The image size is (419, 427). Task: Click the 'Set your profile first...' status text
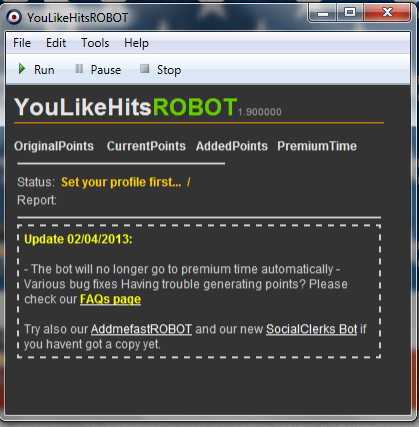tap(121, 182)
